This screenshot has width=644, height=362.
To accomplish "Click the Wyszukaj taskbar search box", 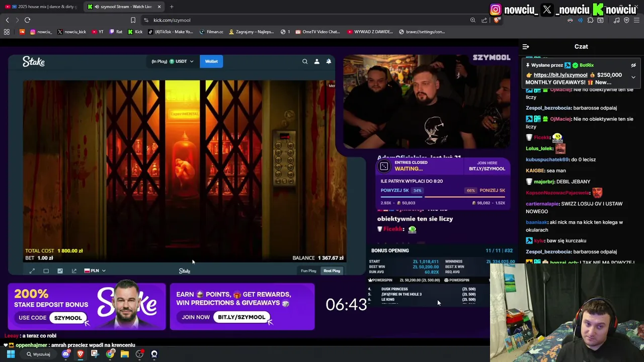I will click(x=38, y=354).
